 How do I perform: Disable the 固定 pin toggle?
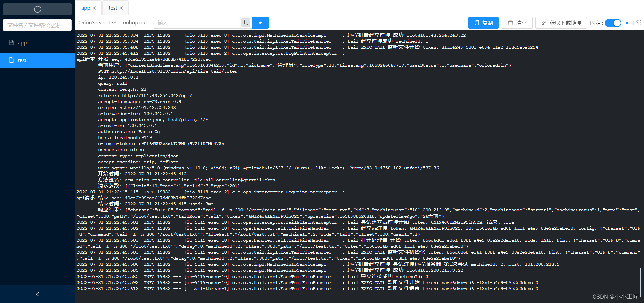pyautogui.click(x=613, y=23)
